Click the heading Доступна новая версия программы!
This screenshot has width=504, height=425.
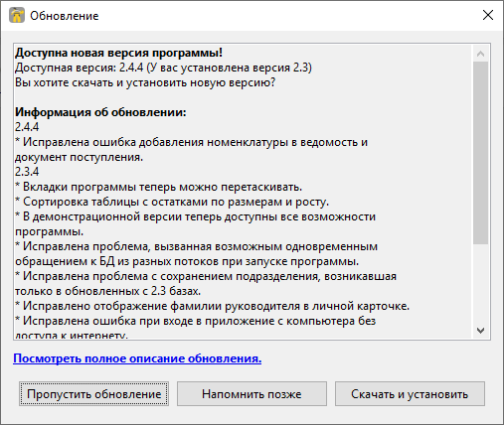click(x=119, y=53)
